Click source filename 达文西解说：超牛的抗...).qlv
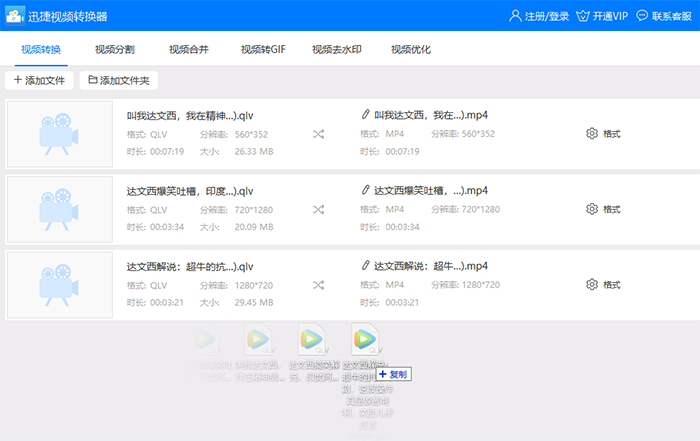The width and height of the screenshot is (700, 441). coord(190,267)
